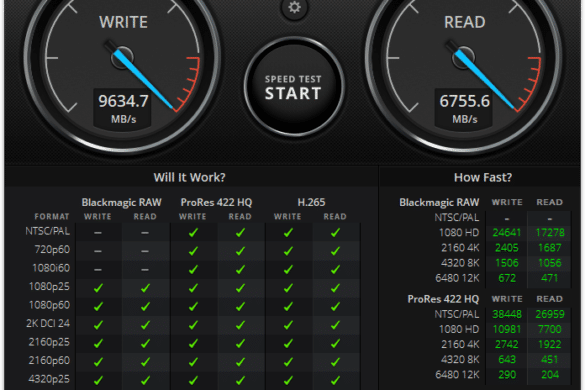Click H.265 write checkmark for 1080p60
Viewport: 585px width, 390px height.
point(288,306)
